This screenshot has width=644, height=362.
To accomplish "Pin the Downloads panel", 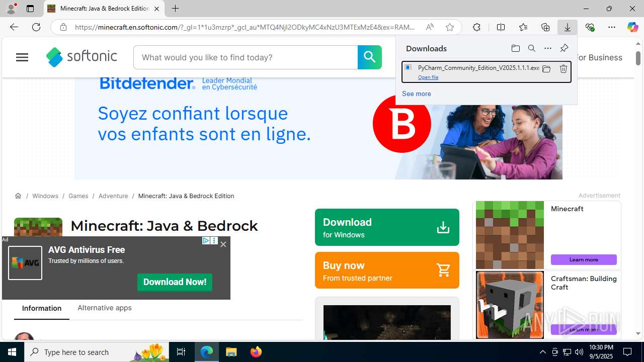I will coord(564,48).
